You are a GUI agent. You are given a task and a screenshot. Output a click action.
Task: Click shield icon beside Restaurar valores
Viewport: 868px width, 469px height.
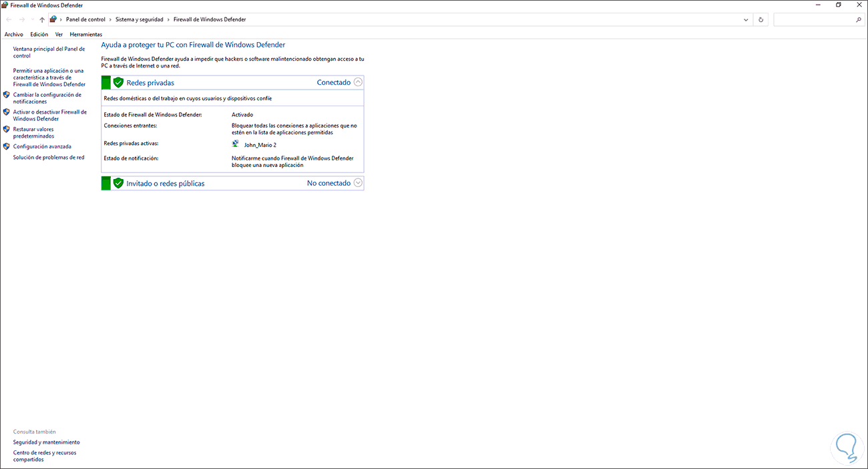pyautogui.click(x=7, y=129)
